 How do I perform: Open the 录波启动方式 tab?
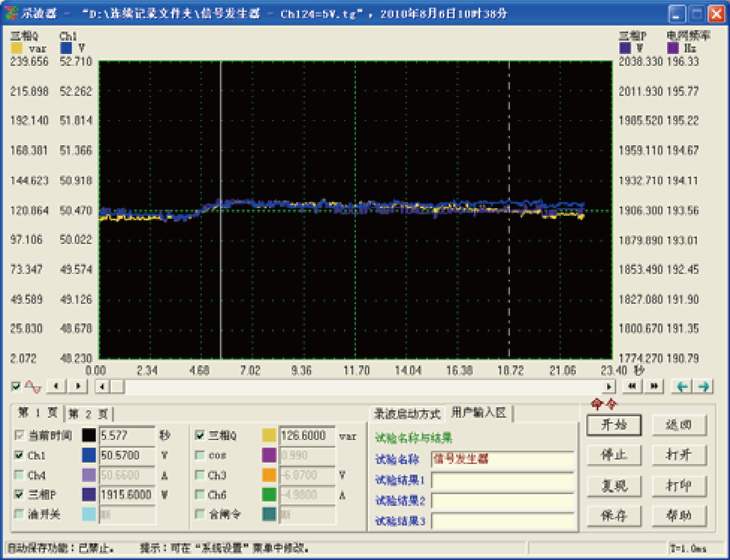407,414
